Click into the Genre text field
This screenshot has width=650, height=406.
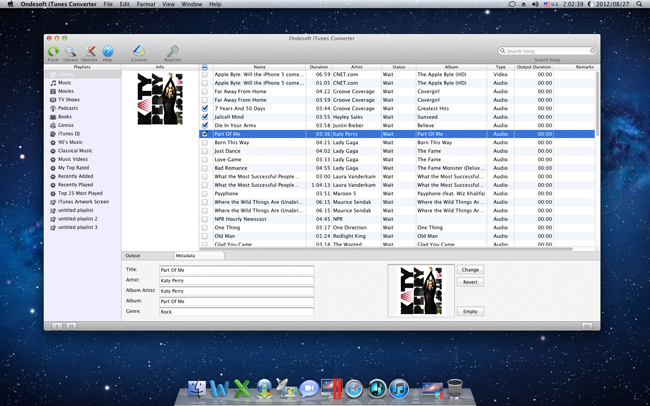[236, 312]
